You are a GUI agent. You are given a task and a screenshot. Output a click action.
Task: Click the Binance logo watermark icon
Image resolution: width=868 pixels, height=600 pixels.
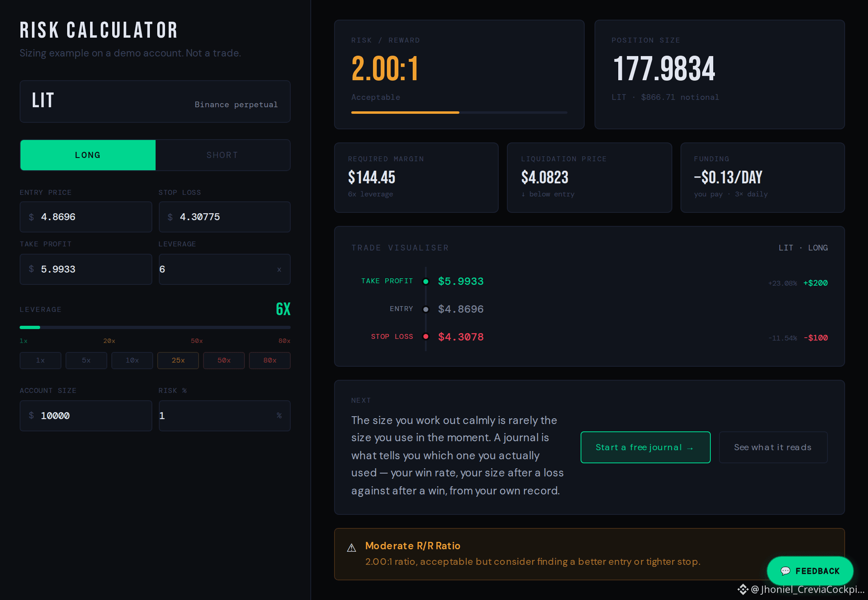point(743,589)
